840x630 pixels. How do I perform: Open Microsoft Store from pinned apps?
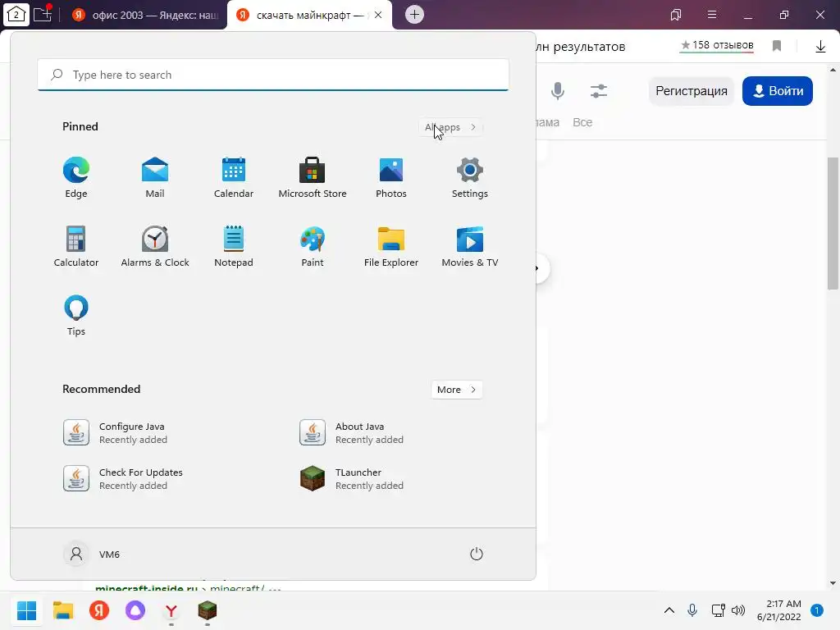pos(313,178)
